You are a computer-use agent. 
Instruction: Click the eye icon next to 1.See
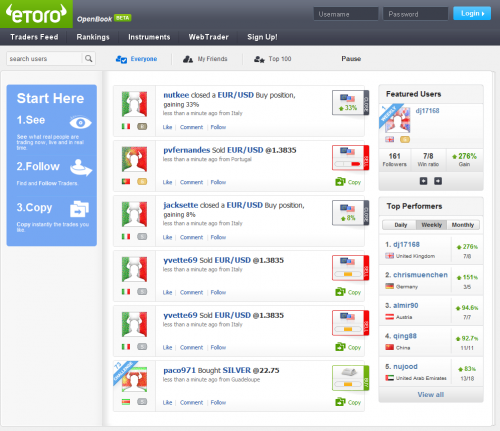(80, 123)
